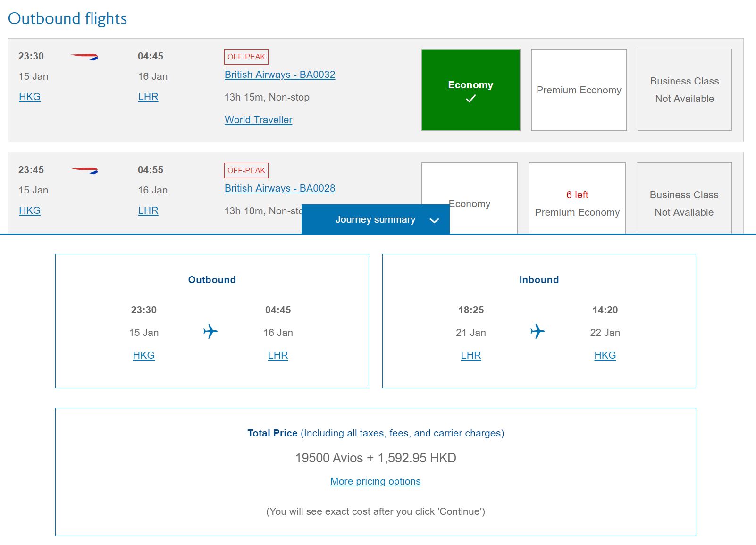Click the Outbound heading in journey summary

tap(212, 280)
